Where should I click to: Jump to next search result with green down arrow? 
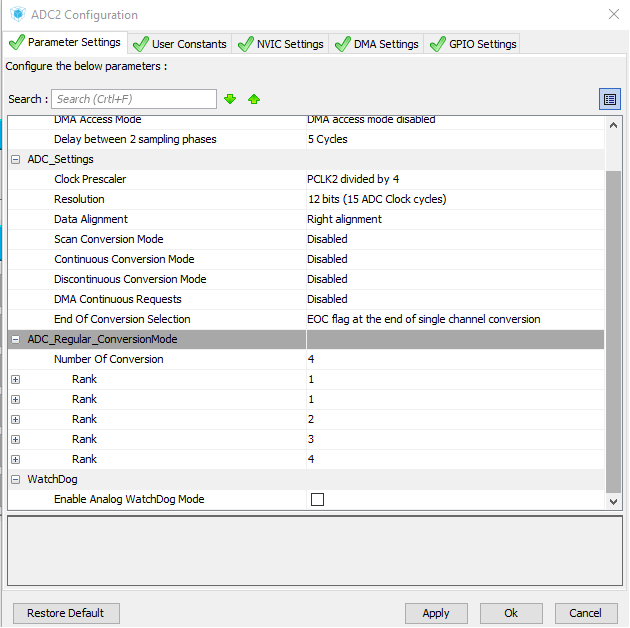pos(230,99)
